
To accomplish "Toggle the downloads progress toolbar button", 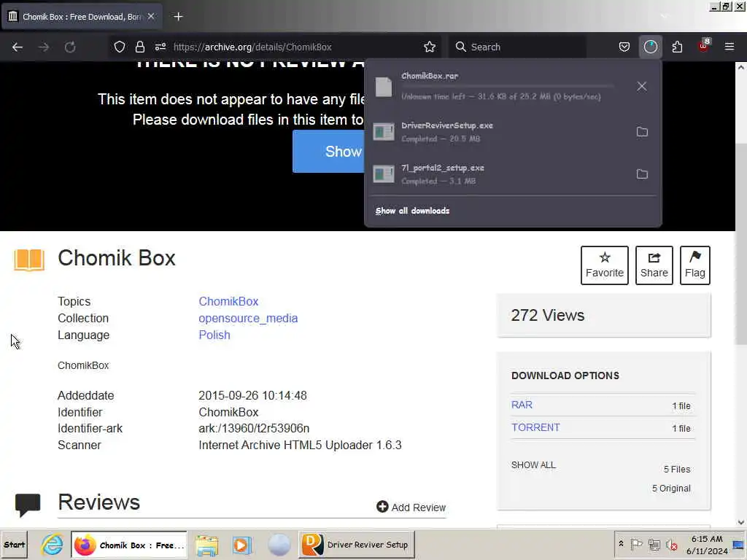I will tap(650, 47).
